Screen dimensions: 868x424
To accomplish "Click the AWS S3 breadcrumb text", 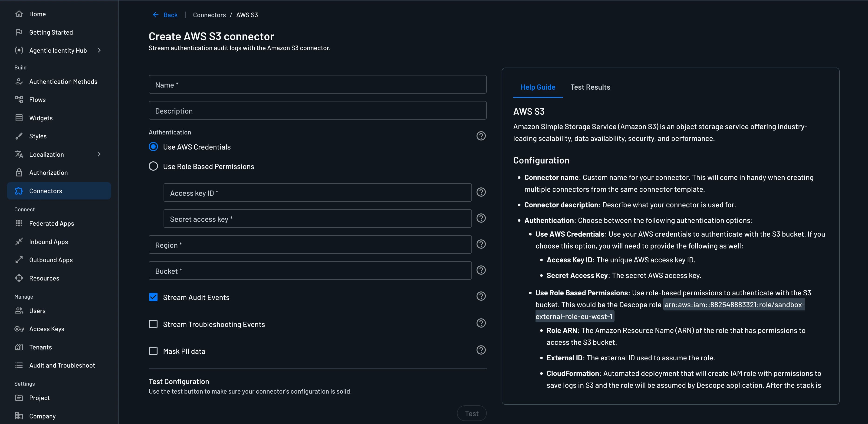I will click(247, 15).
